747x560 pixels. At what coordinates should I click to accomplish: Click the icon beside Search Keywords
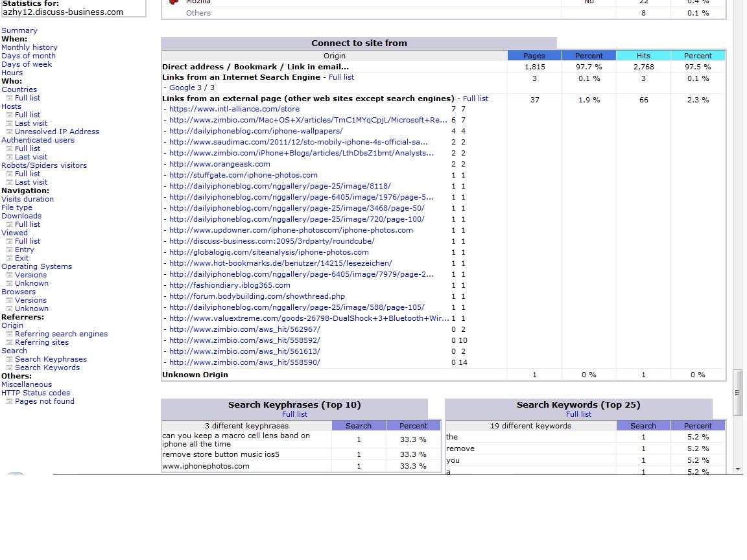tap(9, 367)
